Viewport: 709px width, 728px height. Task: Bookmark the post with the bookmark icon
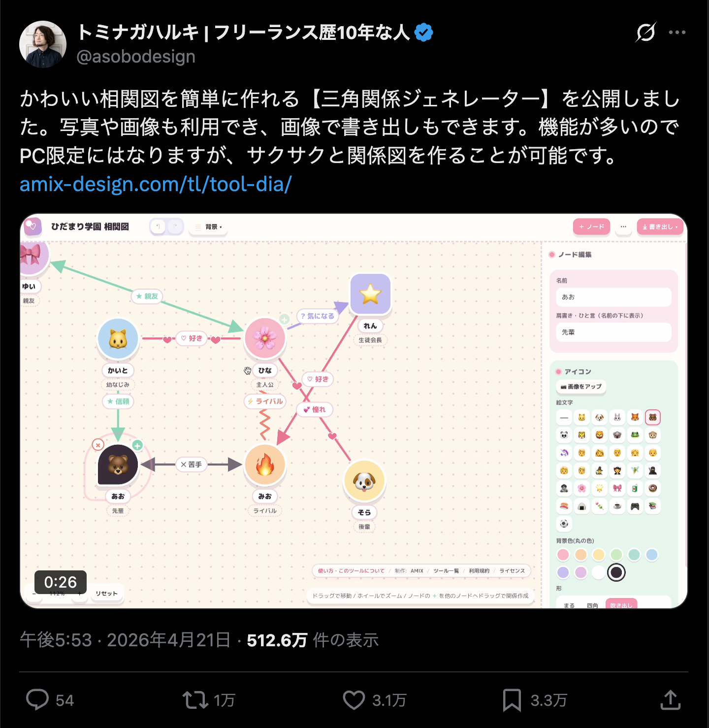pos(512,700)
